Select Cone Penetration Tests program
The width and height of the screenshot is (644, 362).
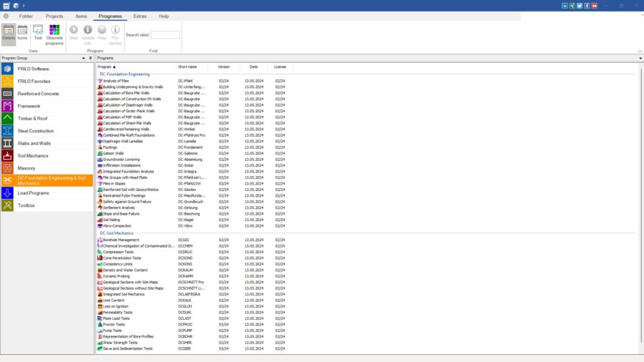pos(122,258)
